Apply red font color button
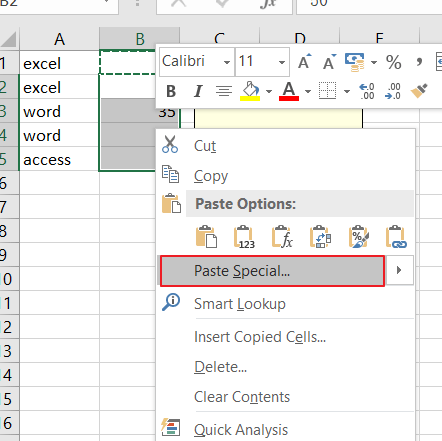This screenshot has height=441, width=442. (289, 91)
